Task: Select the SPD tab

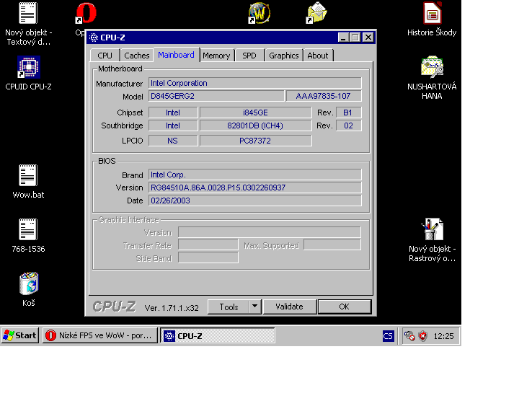Action: (x=249, y=56)
